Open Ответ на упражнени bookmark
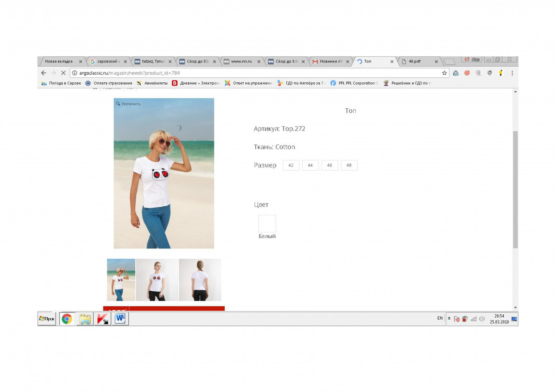This screenshot has width=555, height=392. [x=248, y=83]
